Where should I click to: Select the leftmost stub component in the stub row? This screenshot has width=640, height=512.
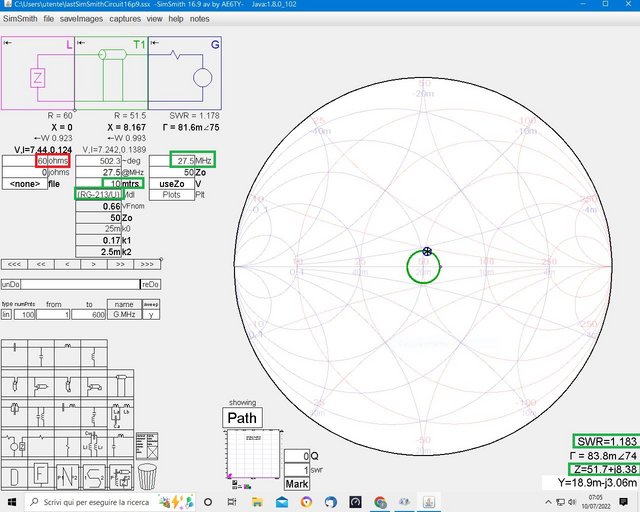click(15, 384)
